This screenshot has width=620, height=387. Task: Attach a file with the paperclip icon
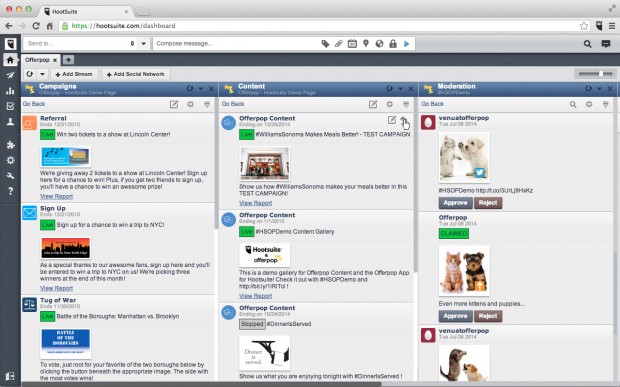[x=339, y=43]
